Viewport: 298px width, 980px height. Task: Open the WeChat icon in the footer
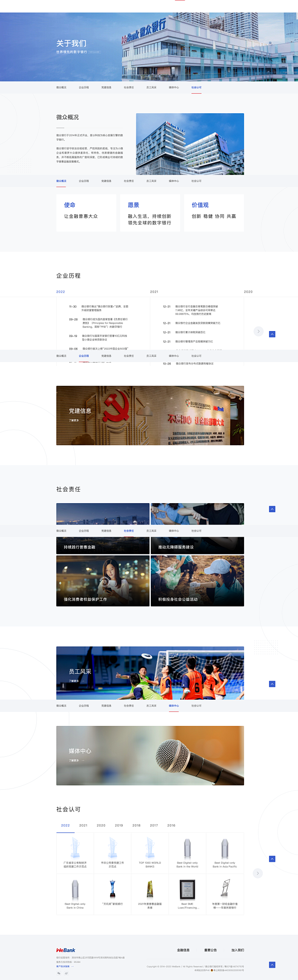[x=58, y=973]
